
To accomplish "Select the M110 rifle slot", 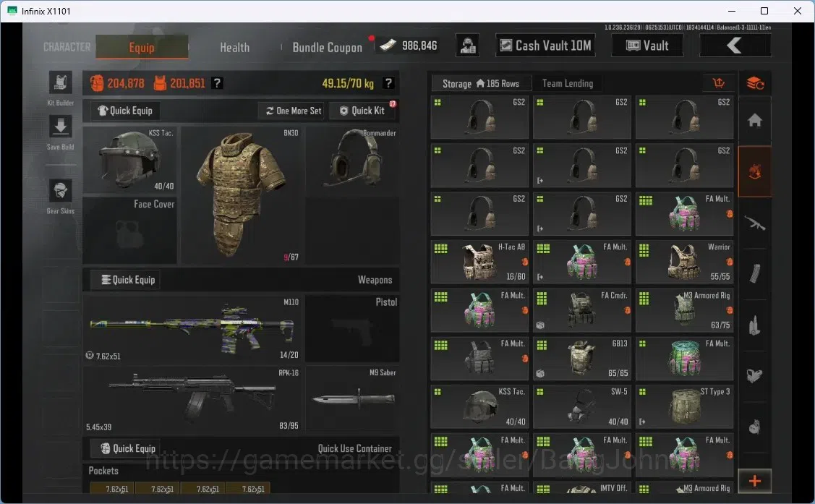I will pyautogui.click(x=192, y=328).
